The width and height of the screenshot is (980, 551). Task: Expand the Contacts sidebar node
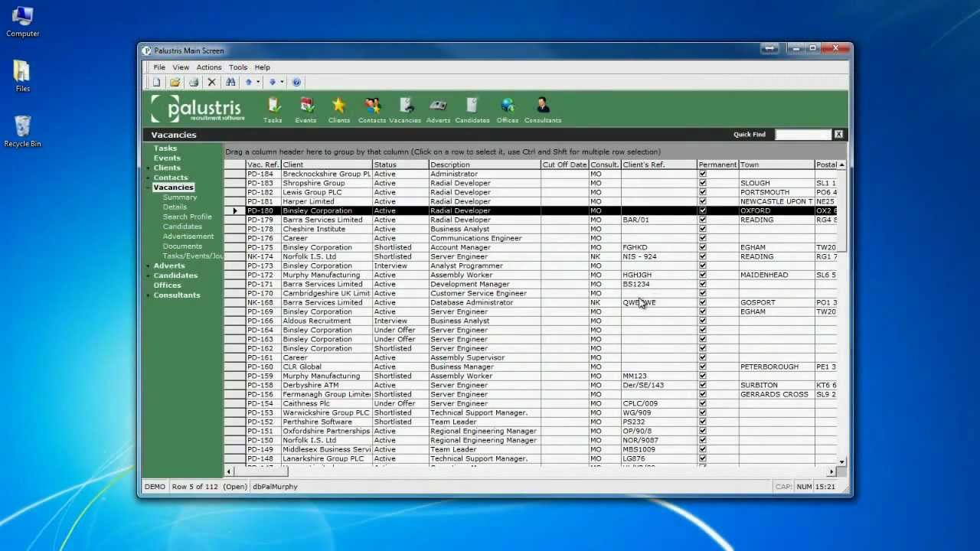149,178
